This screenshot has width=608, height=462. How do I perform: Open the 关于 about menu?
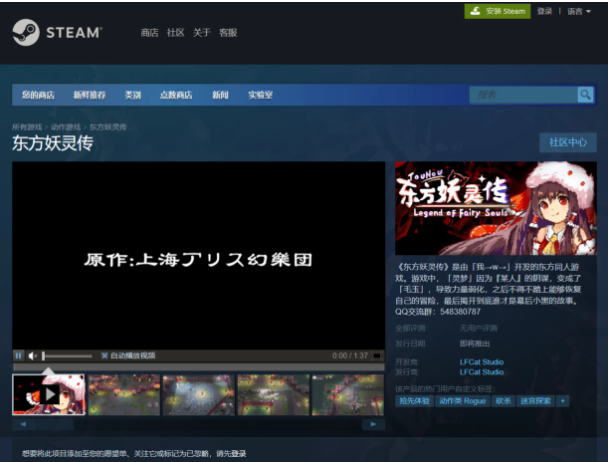tap(202, 33)
